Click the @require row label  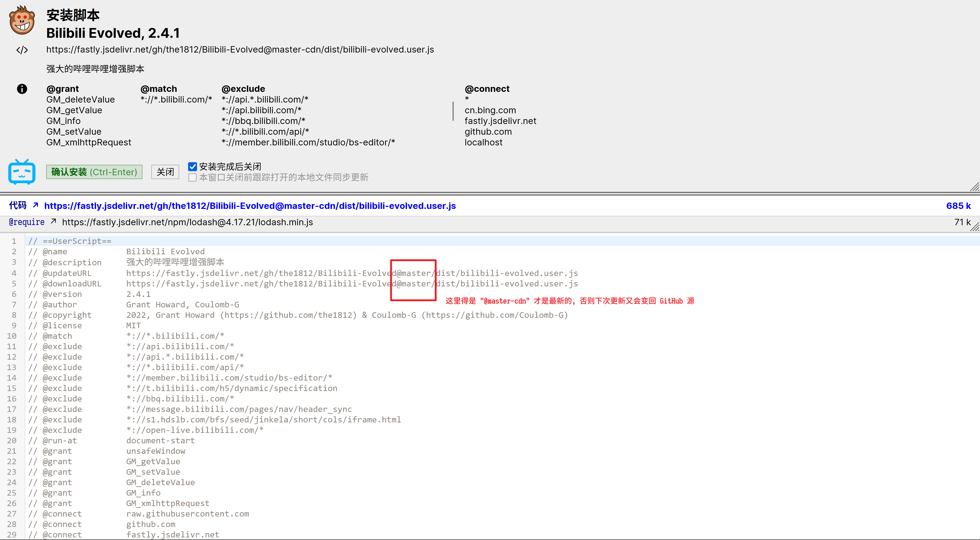tap(27, 222)
